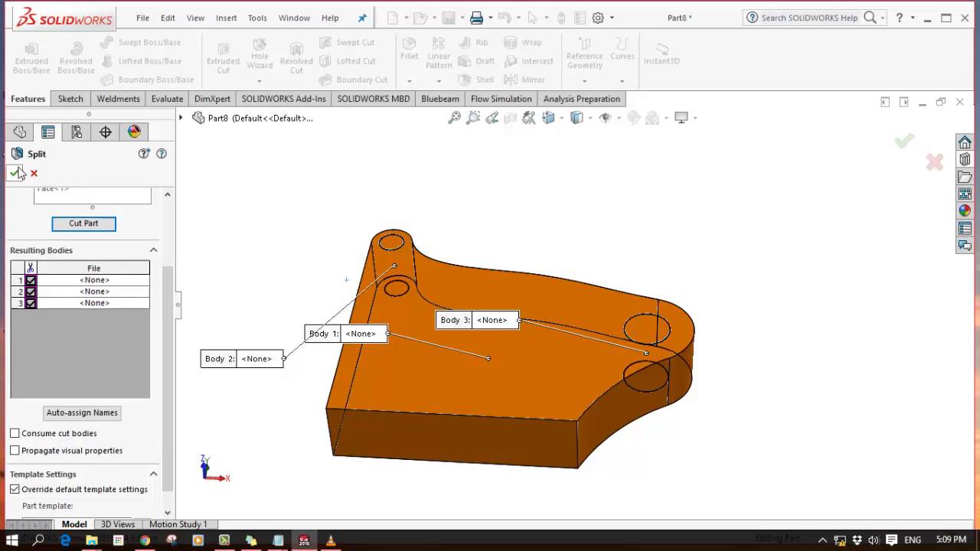Open the FeatureManager design tree tab
The image size is (980, 551).
(20, 132)
